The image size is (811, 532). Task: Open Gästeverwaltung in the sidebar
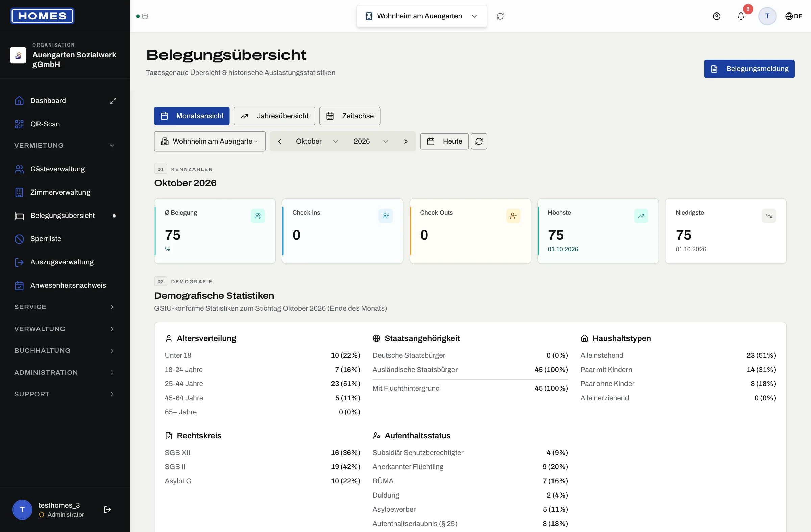pyautogui.click(x=65, y=169)
